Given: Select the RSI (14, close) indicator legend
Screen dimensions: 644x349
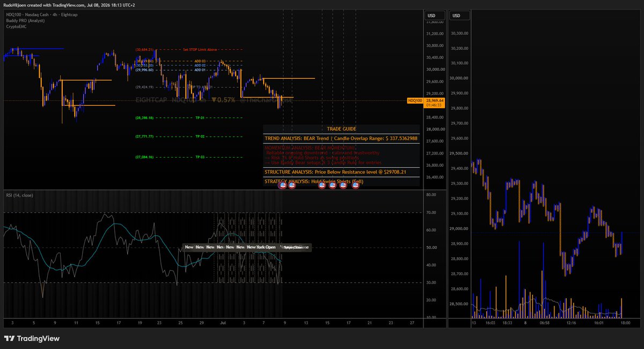Looking at the screenshot, I should pyautogui.click(x=19, y=195).
